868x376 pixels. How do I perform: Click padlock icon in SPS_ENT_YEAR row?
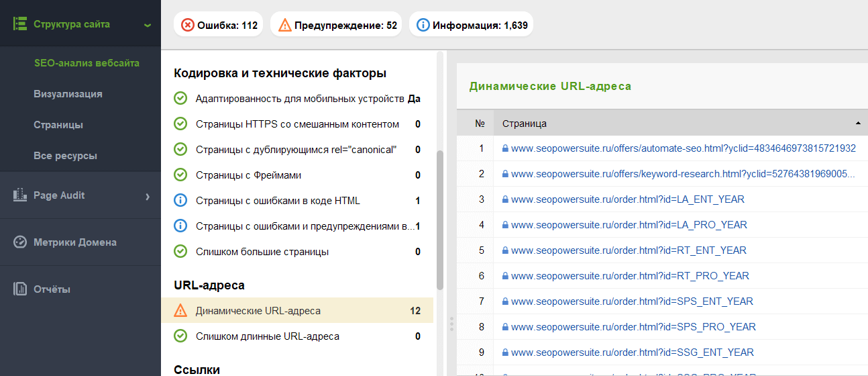click(x=505, y=301)
